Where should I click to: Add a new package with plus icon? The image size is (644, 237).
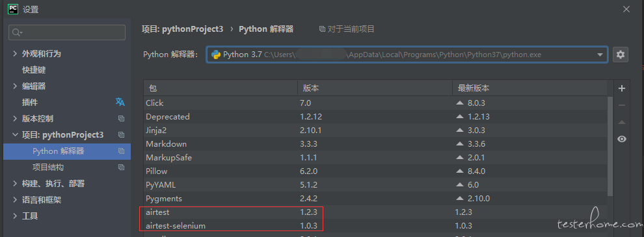point(622,88)
